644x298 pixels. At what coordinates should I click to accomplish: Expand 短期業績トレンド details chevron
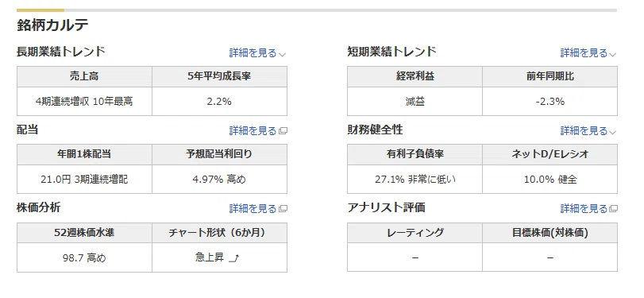click(x=613, y=54)
